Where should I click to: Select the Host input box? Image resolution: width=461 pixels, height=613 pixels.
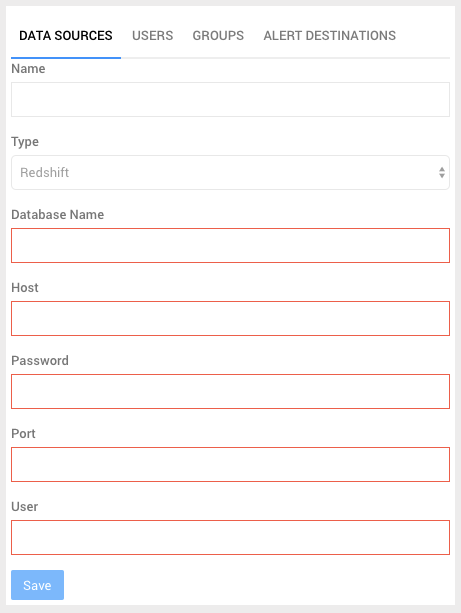click(230, 319)
